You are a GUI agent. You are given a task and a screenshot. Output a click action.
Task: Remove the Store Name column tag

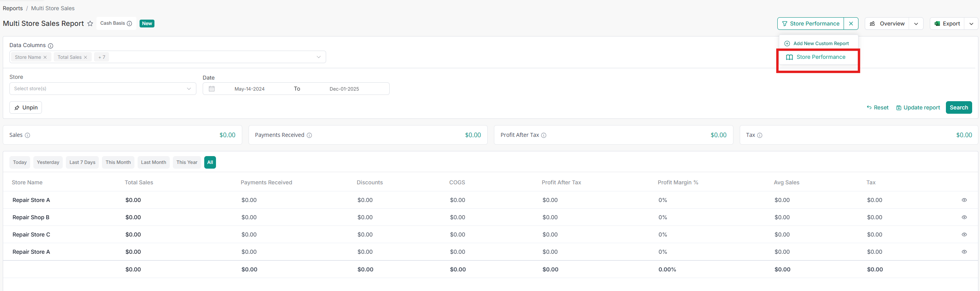pos(45,57)
